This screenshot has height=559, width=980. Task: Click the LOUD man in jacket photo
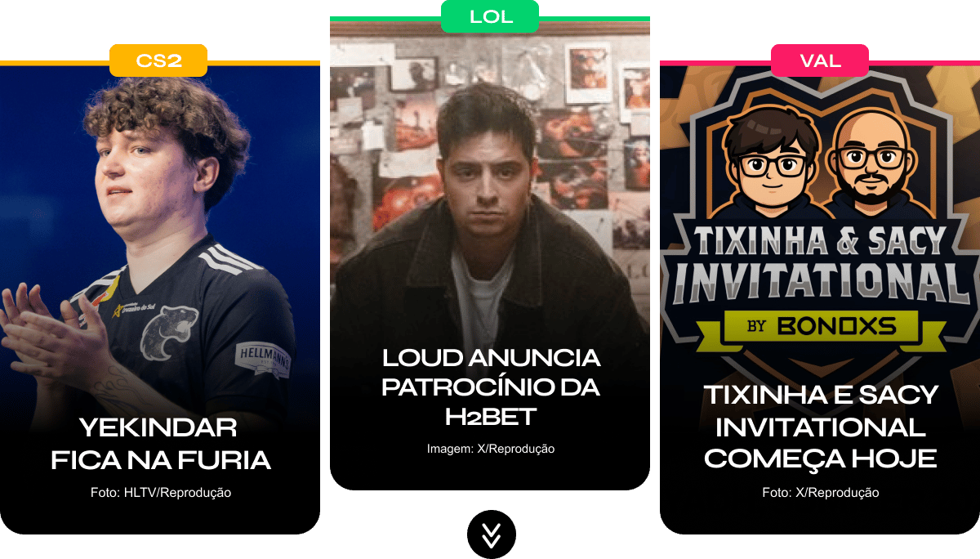tap(490, 204)
